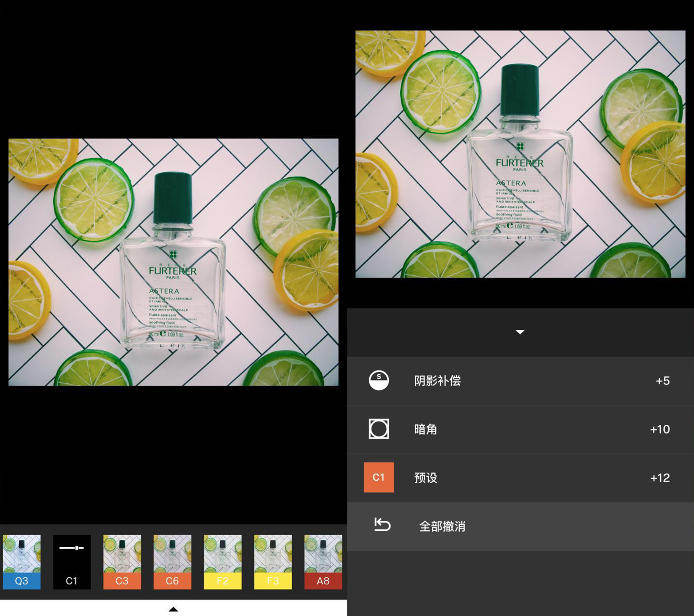Toggle the C6 filter preview
Image resolution: width=694 pixels, height=616 pixels.
point(172,562)
